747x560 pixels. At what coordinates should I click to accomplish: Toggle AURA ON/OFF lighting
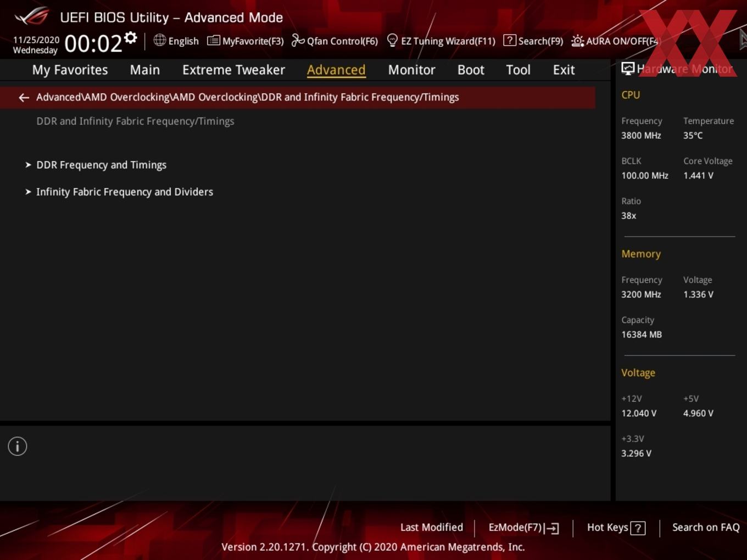click(615, 41)
